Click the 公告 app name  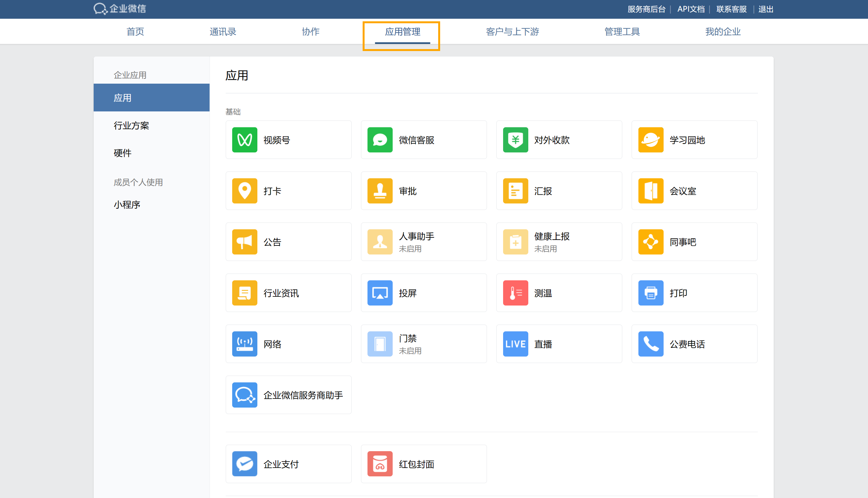click(x=272, y=242)
